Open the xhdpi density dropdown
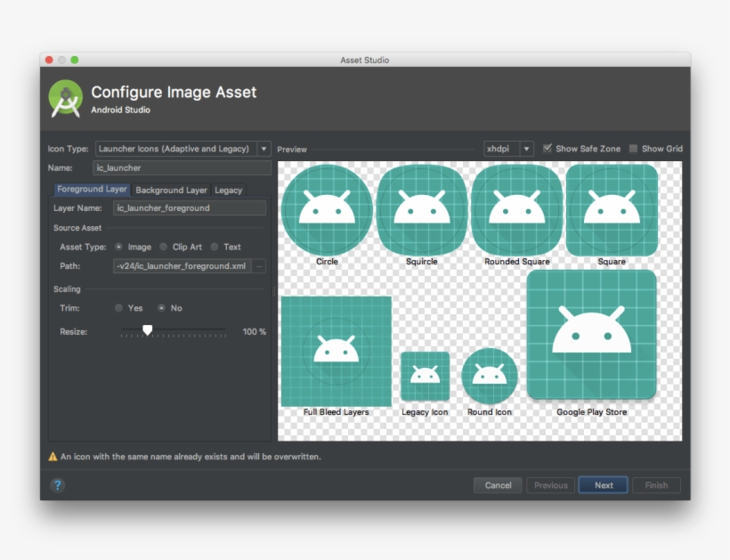This screenshot has height=560, width=730. click(x=508, y=149)
